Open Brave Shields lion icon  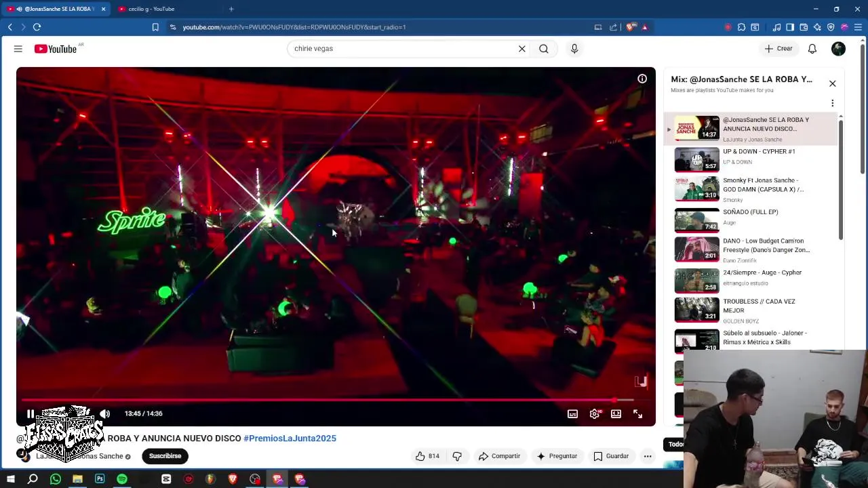point(631,27)
